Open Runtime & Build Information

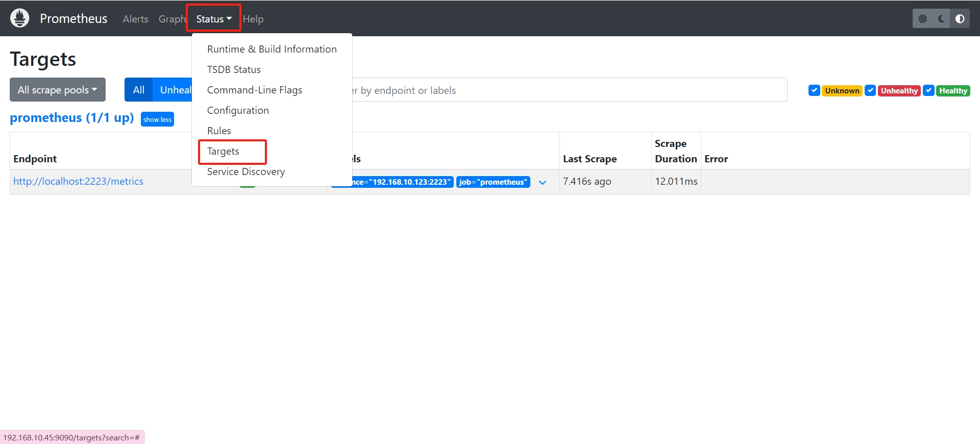click(x=272, y=49)
